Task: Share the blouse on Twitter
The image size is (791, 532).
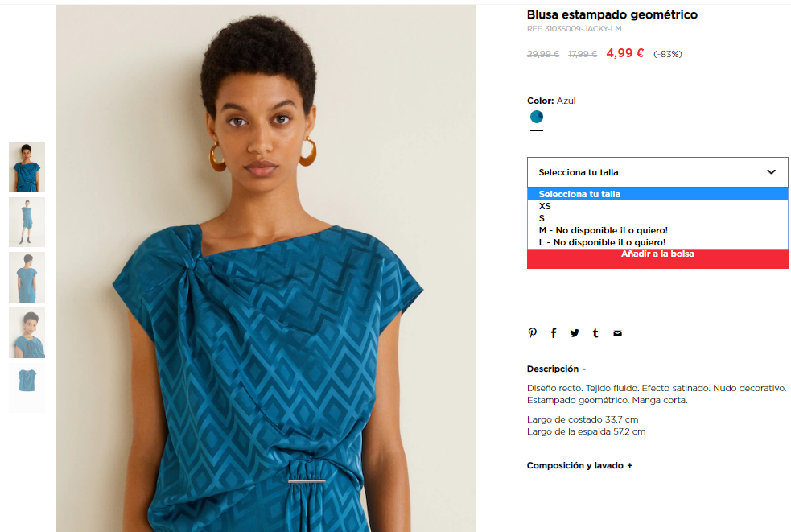Action: pyautogui.click(x=575, y=332)
